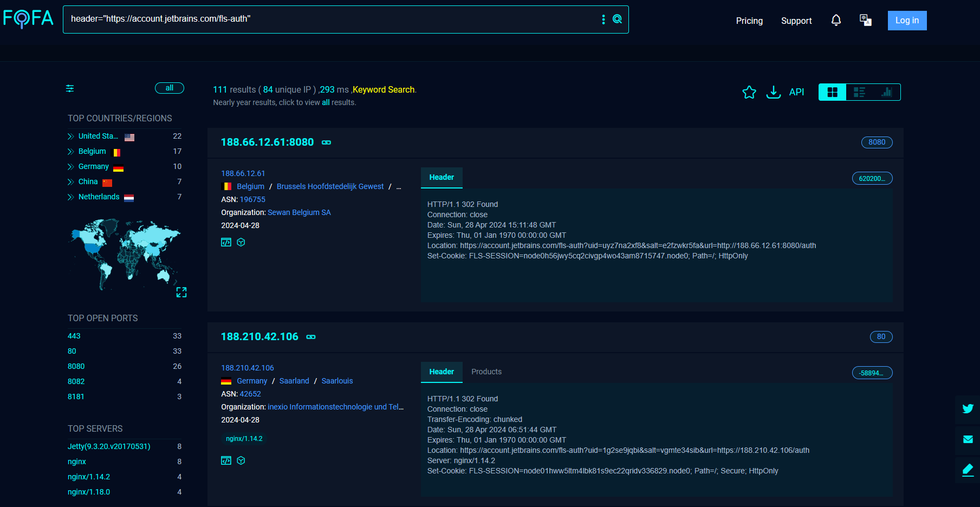Click the download results icon
The width and height of the screenshot is (980, 507).
tap(774, 92)
